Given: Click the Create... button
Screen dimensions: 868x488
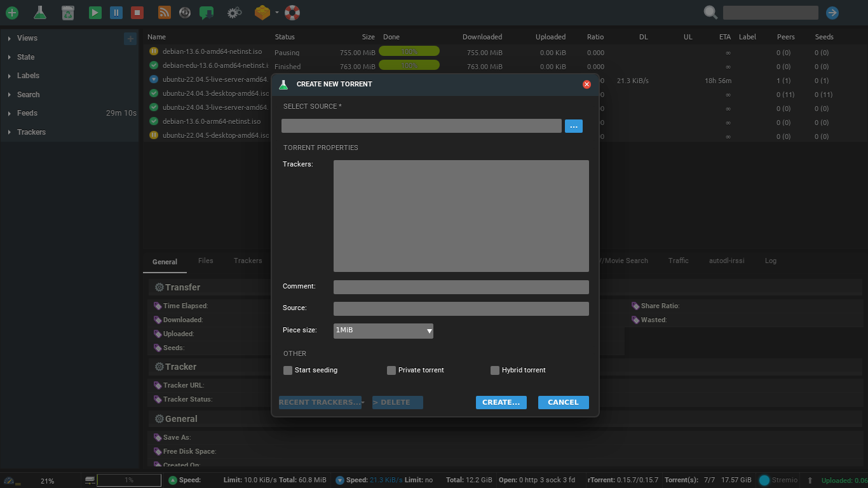Looking at the screenshot, I should point(501,402).
